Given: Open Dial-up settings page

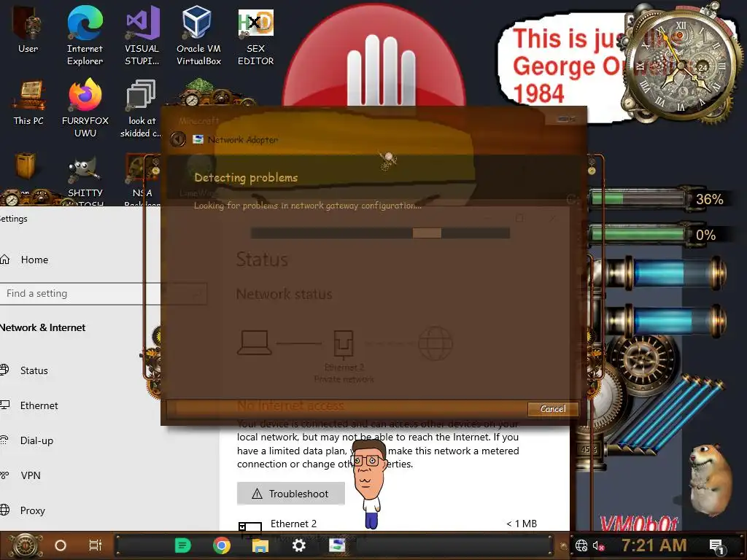Looking at the screenshot, I should pyautogui.click(x=36, y=440).
